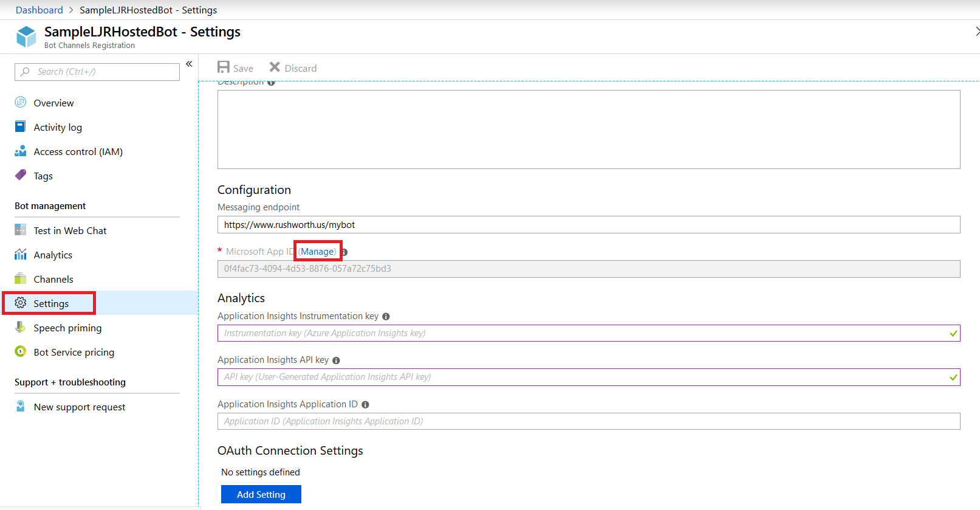
Task: Click SampleLJRHostedBot - Settings breadcrumb text
Action: 148,10
